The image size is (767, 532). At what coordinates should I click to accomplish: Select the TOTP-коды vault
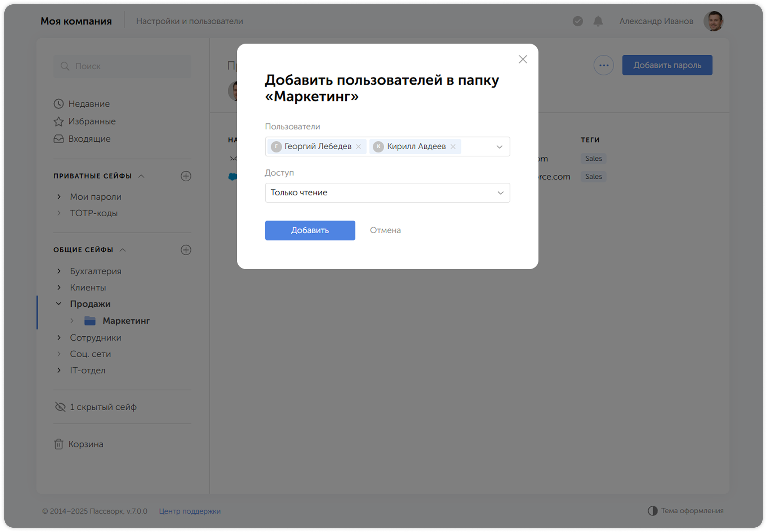point(94,213)
